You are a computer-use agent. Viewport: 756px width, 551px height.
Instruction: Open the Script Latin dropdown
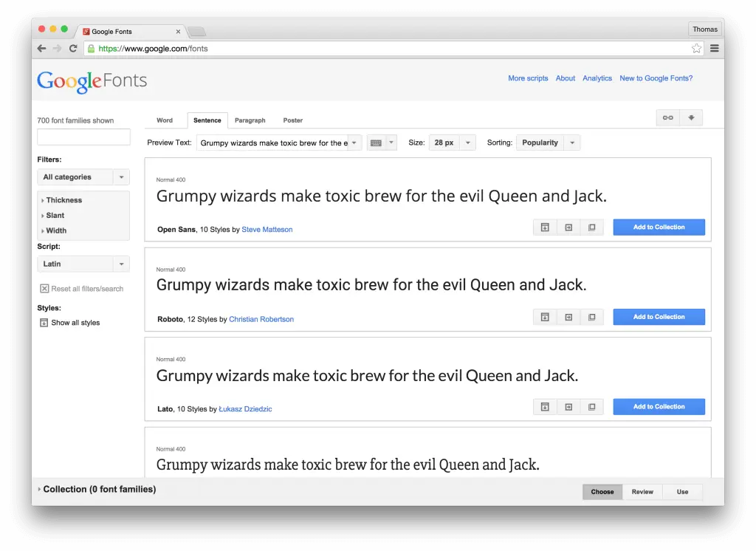point(83,264)
